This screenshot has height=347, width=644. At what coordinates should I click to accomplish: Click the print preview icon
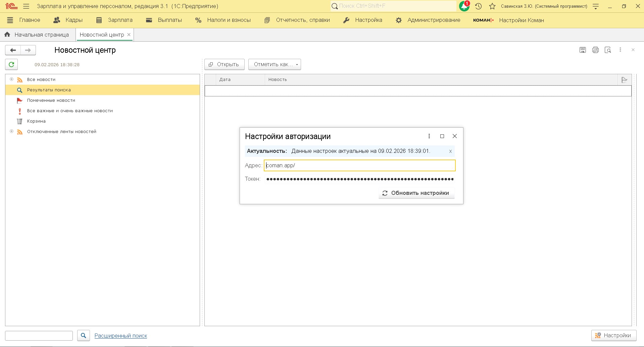(608, 50)
